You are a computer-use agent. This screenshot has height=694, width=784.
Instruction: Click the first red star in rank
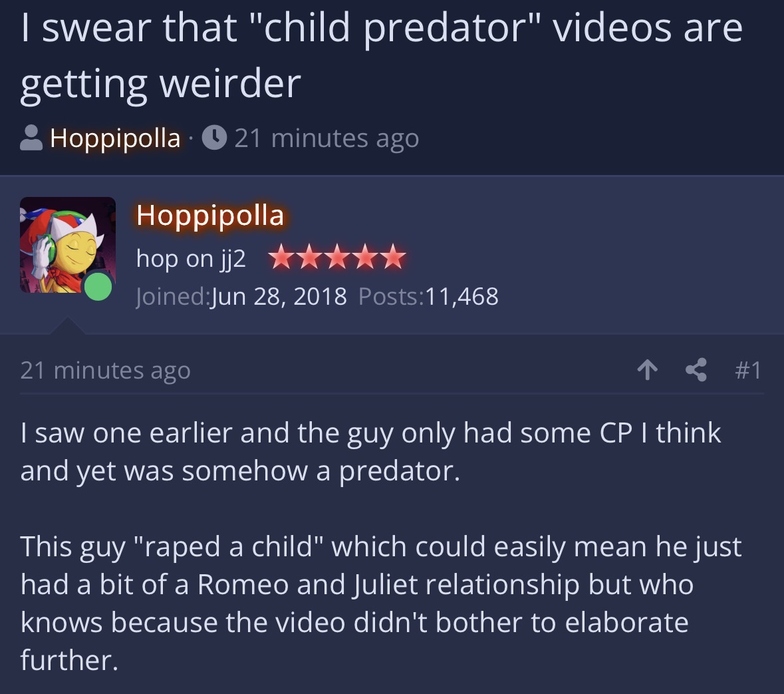coord(282,258)
